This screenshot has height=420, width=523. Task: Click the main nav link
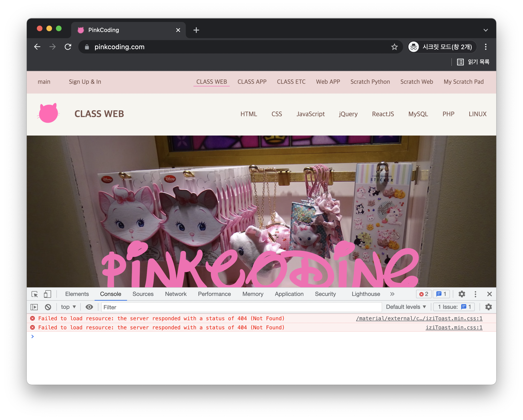tap(44, 82)
